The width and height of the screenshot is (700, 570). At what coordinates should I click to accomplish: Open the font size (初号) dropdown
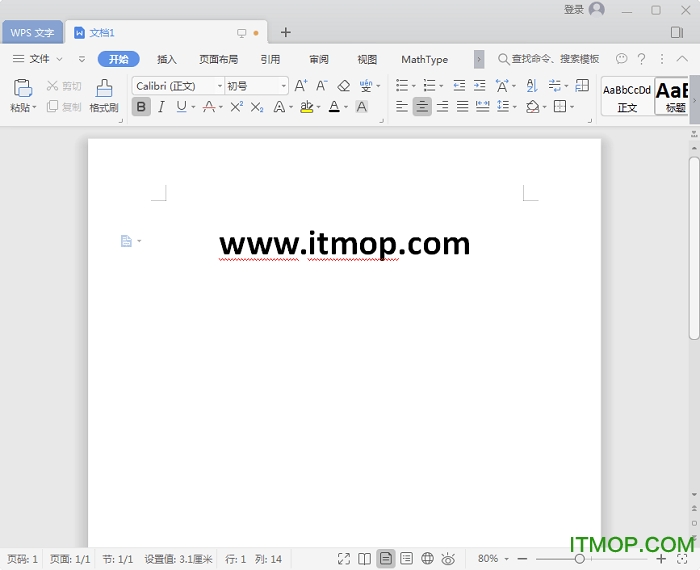point(283,86)
